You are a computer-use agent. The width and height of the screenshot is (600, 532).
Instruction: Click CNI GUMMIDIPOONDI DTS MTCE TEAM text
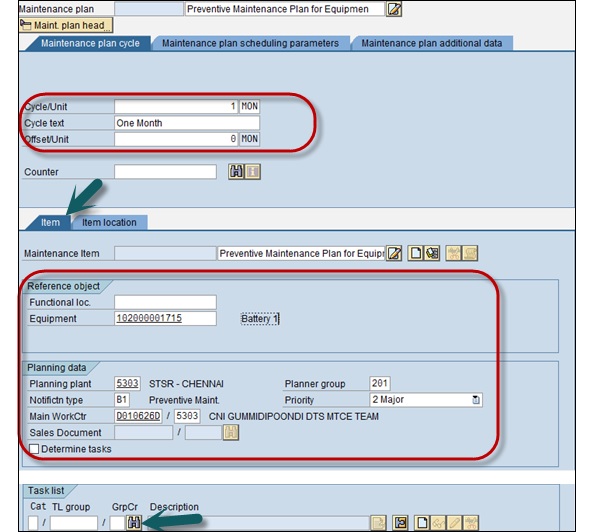click(294, 416)
